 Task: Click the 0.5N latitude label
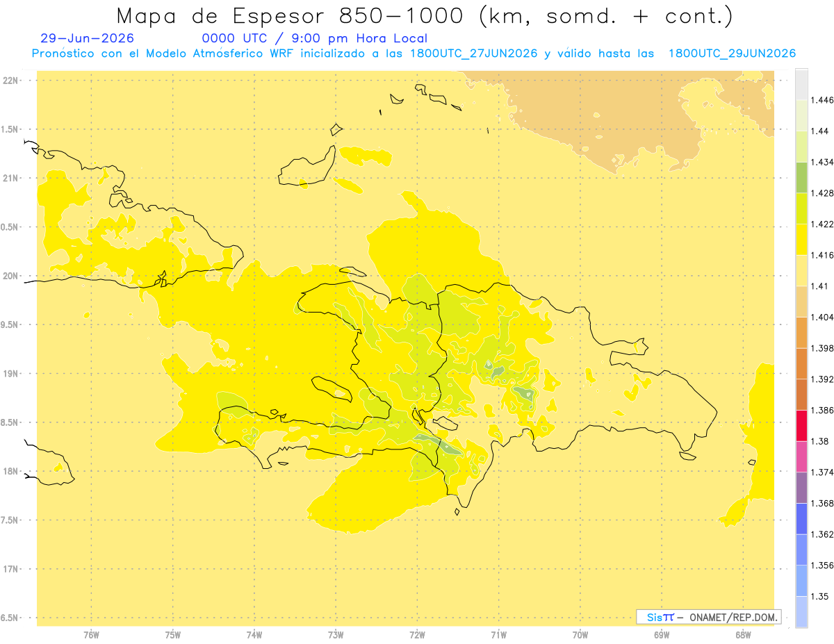coord(10,227)
